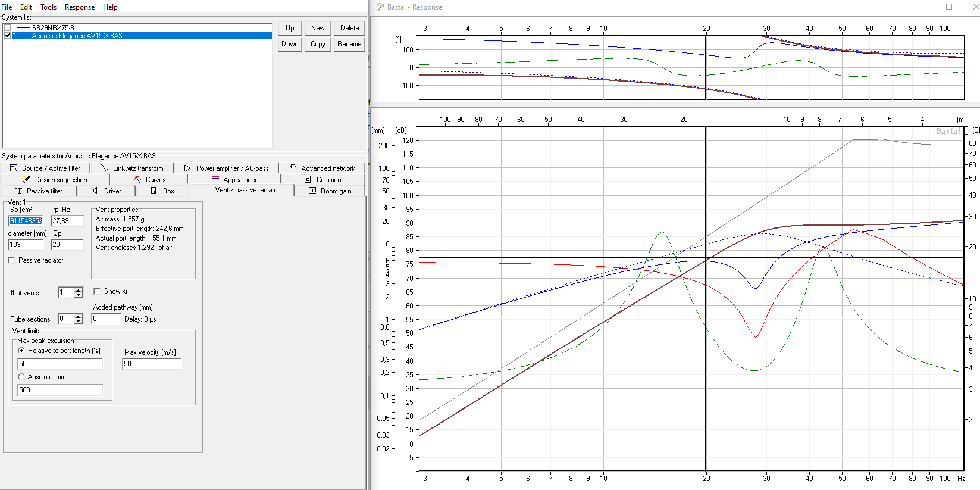Click the Linkwitz transform curve icon
The width and height of the screenshot is (980, 490).
tap(105, 168)
